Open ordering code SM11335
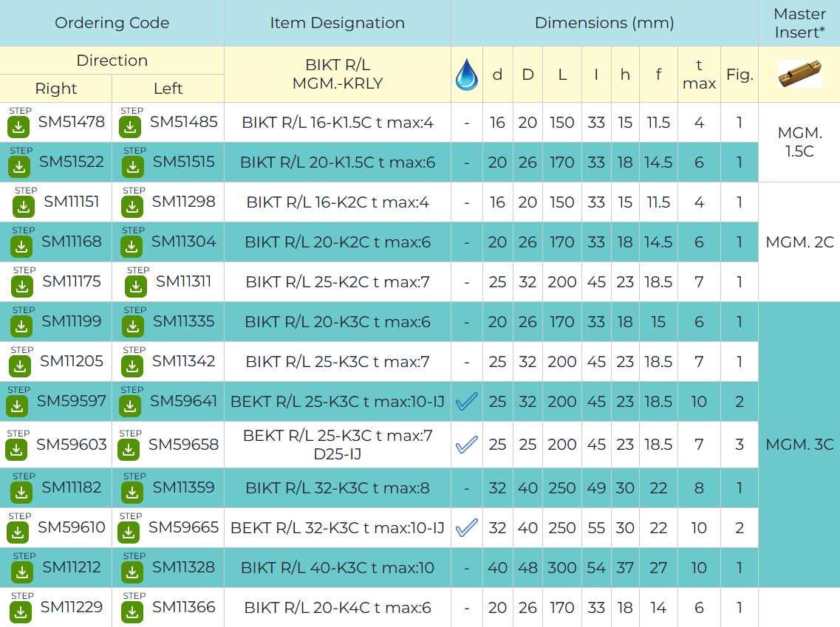The height and width of the screenshot is (627, 840). (184, 322)
